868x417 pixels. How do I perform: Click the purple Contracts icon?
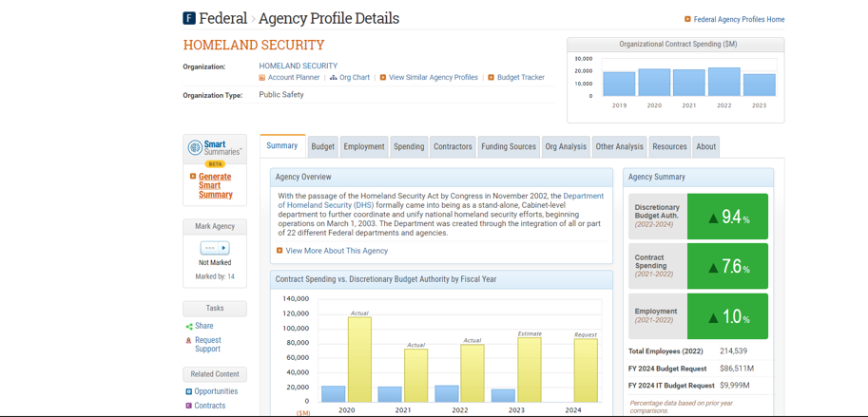pyautogui.click(x=189, y=406)
